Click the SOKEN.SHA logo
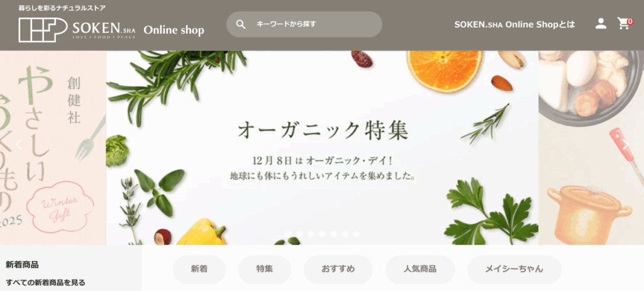This screenshot has width=644, height=291. (x=77, y=30)
